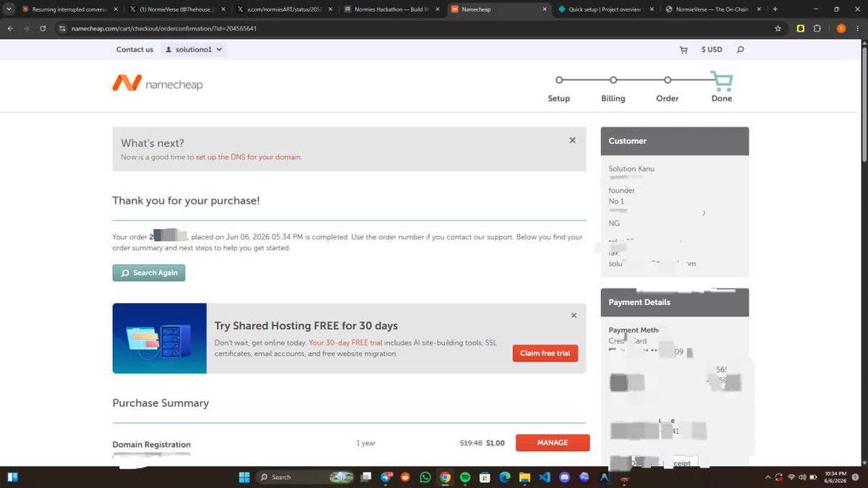Close the What's next notice
The height and width of the screenshot is (488, 868).
point(572,140)
